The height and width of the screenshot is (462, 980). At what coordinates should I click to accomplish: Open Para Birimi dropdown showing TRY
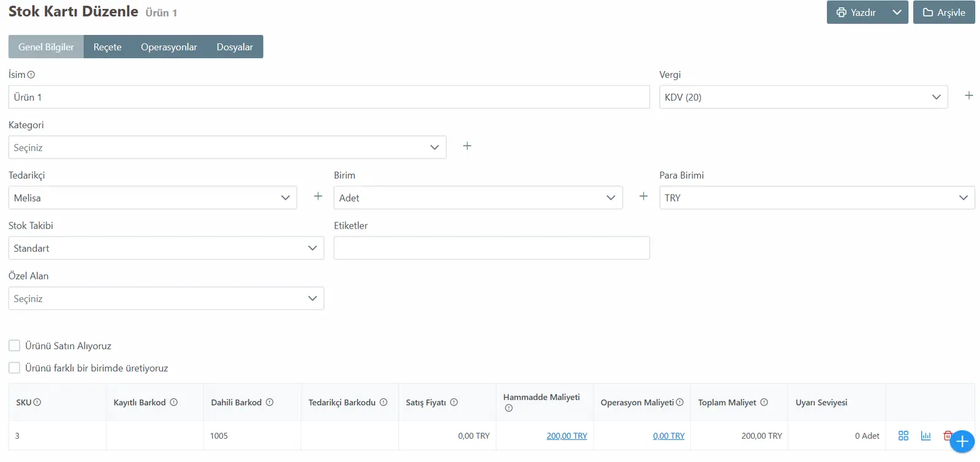817,197
